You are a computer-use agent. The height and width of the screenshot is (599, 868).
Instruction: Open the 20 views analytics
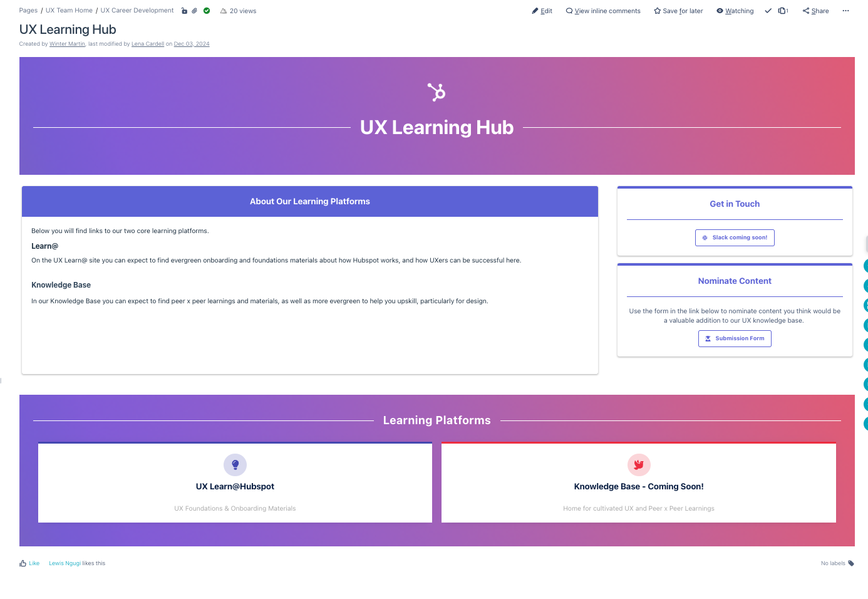[238, 11]
